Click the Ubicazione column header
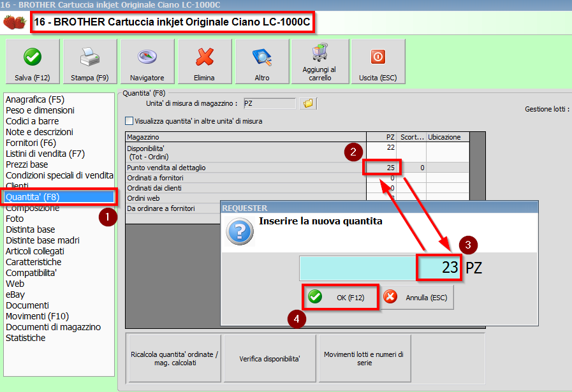The width and height of the screenshot is (572, 392). [x=448, y=137]
